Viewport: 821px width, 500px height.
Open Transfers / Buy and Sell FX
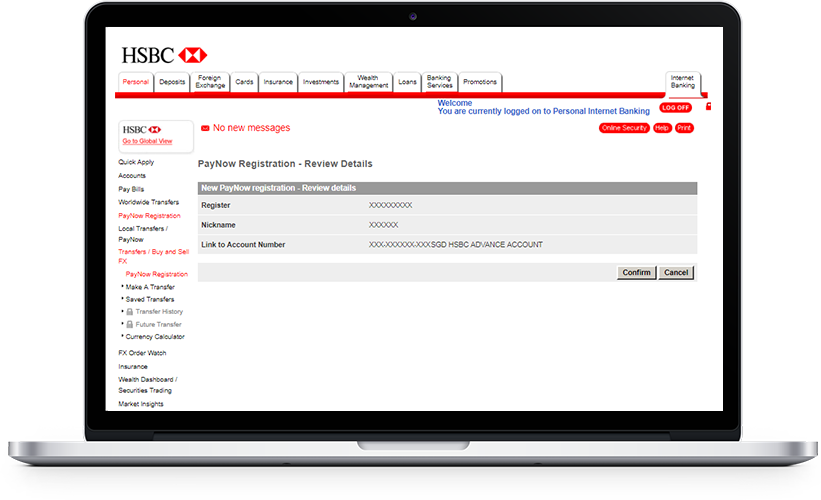153,256
